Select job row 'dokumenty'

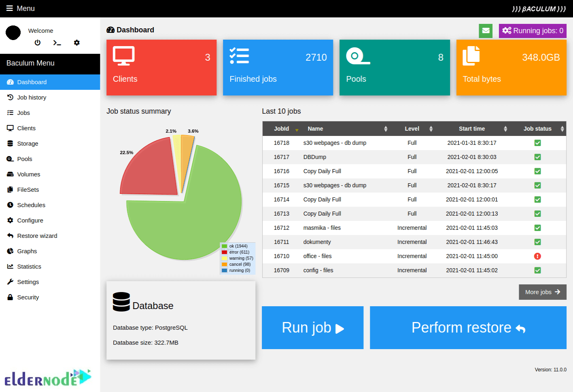[x=414, y=242]
